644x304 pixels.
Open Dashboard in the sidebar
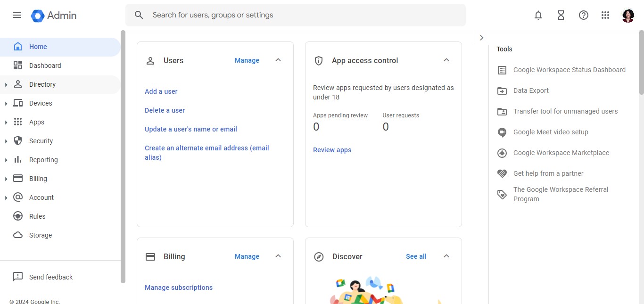pyautogui.click(x=45, y=66)
